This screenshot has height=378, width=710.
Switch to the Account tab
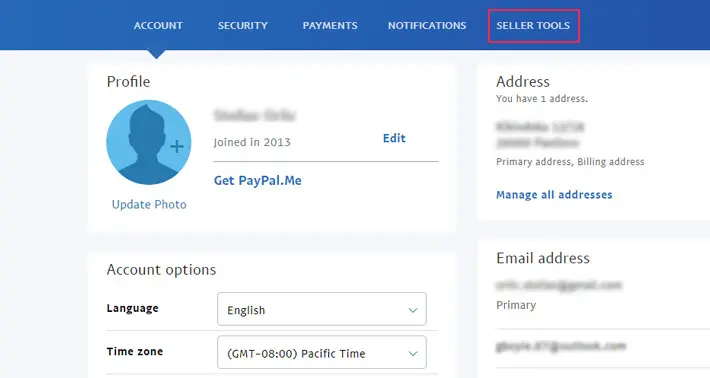(x=158, y=26)
